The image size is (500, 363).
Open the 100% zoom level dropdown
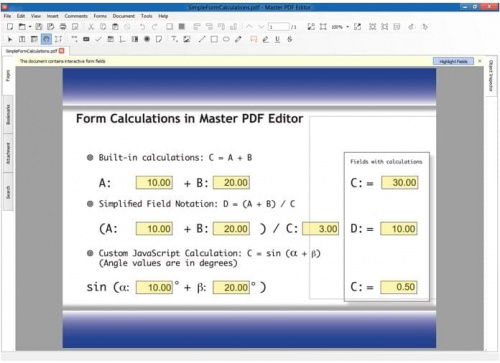point(348,27)
